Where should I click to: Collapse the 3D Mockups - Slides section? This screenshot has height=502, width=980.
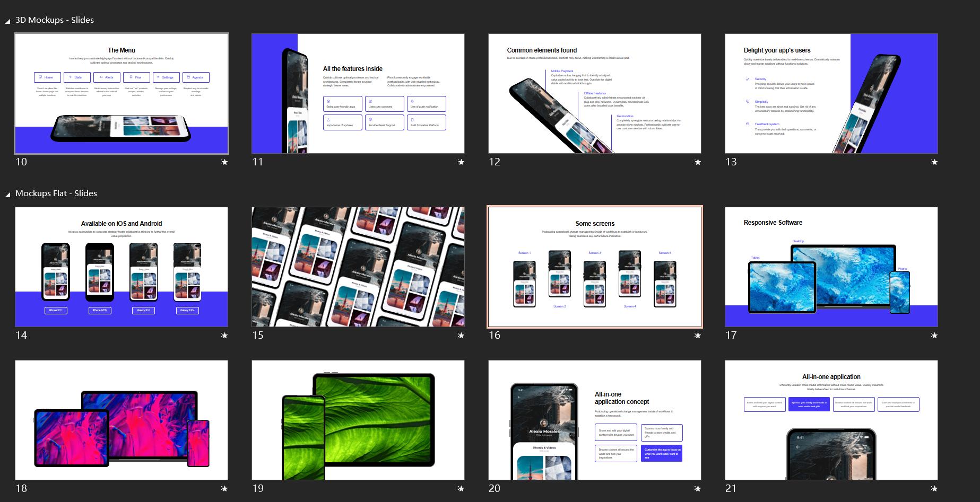pos(8,21)
